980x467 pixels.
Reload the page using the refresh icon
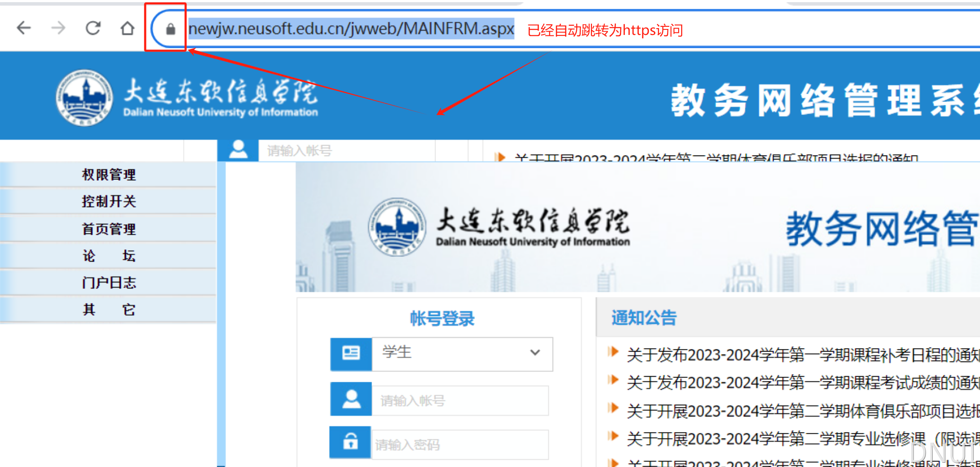[93, 29]
